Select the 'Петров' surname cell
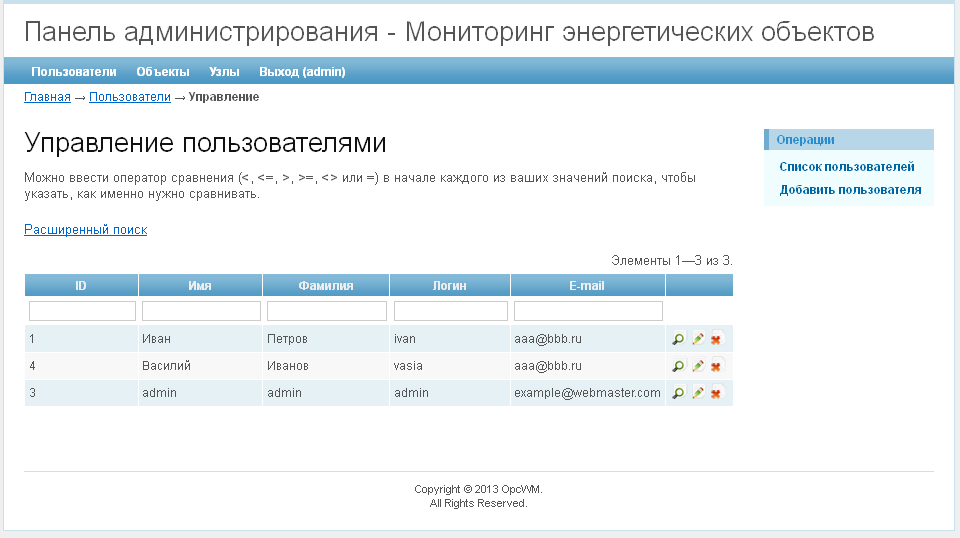 [x=326, y=338]
